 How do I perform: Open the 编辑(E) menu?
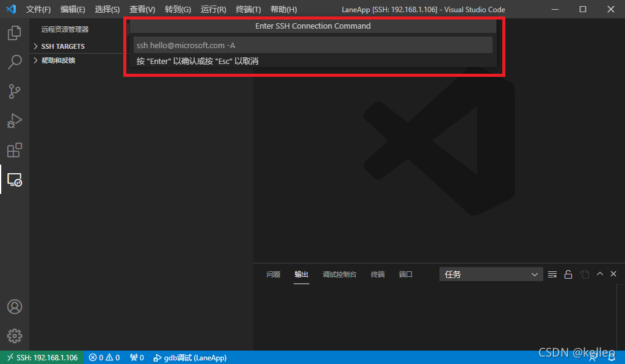point(73,9)
